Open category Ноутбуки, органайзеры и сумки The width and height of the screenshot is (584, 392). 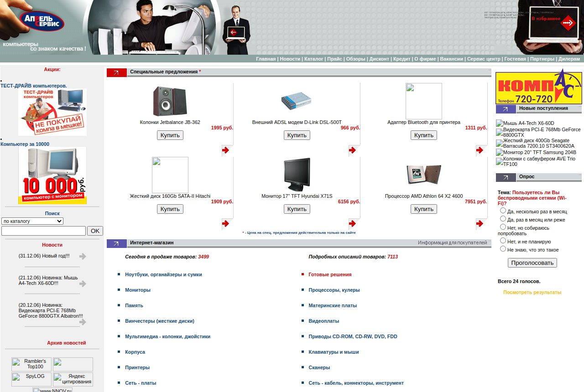click(x=163, y=274)
